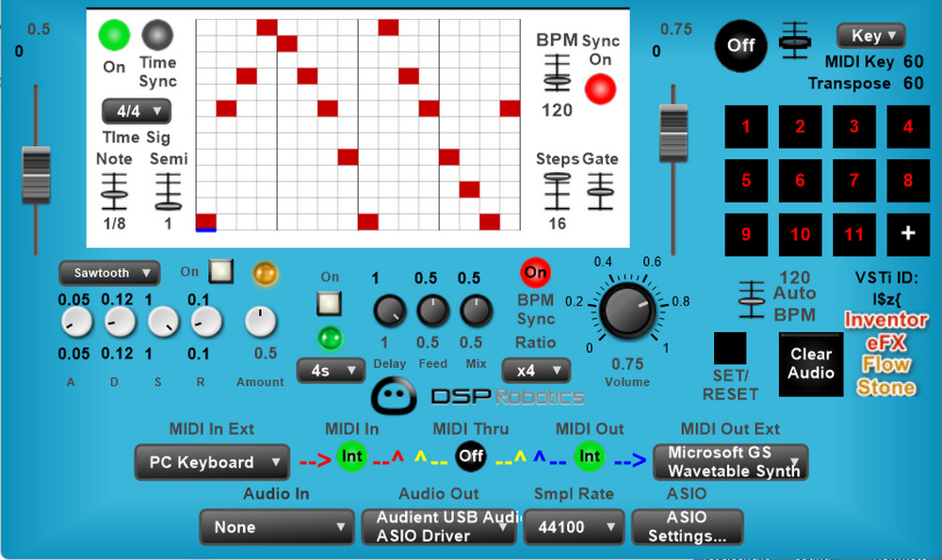Image resolution: width=942 pixels, height=560 pixels.
Task: Click the Semi stepper icon
Action: [168, 191]
